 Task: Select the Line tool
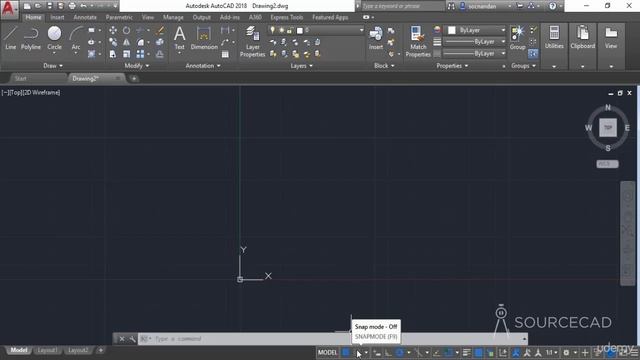tap(10, 38)
